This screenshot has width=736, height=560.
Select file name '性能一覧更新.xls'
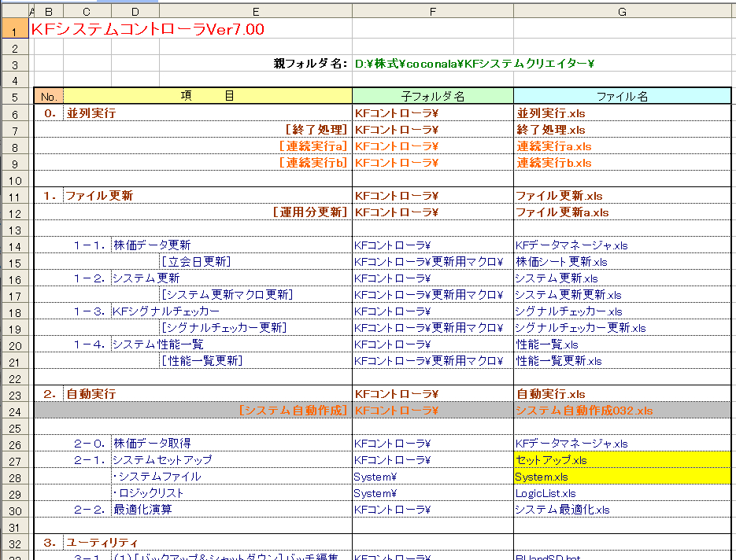[x=559, y=361]
